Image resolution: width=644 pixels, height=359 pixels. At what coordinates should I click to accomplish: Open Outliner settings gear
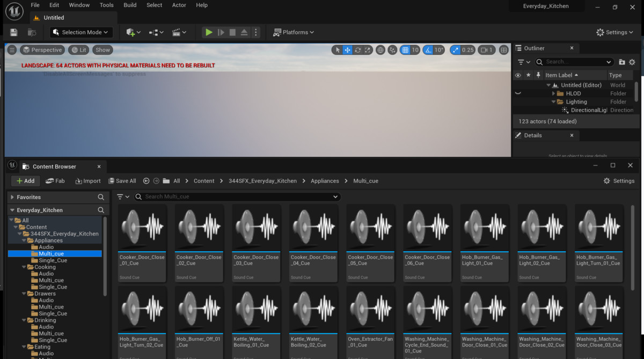point(632,62)
